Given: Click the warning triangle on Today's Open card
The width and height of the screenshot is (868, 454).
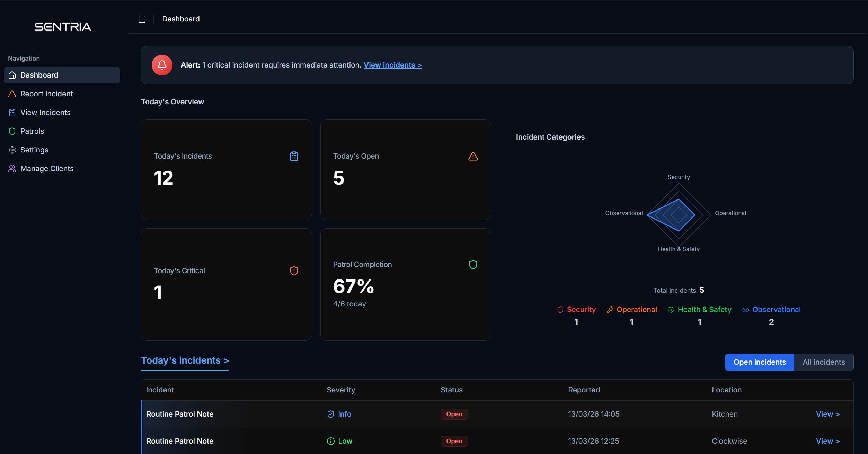Looking at the screenshot, I should [473, 156].
